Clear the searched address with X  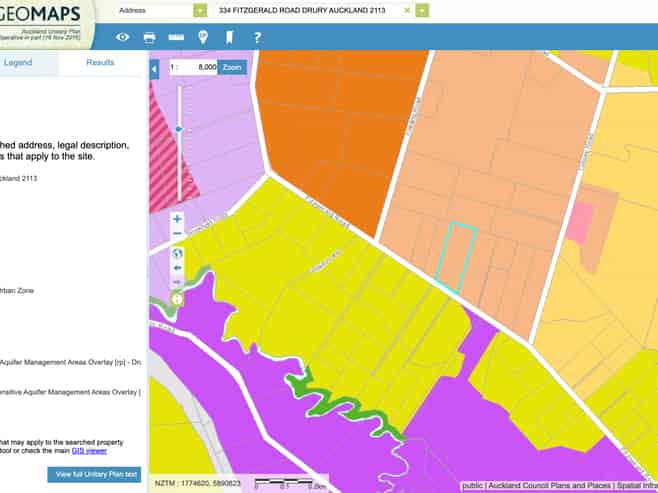point(407,10)
